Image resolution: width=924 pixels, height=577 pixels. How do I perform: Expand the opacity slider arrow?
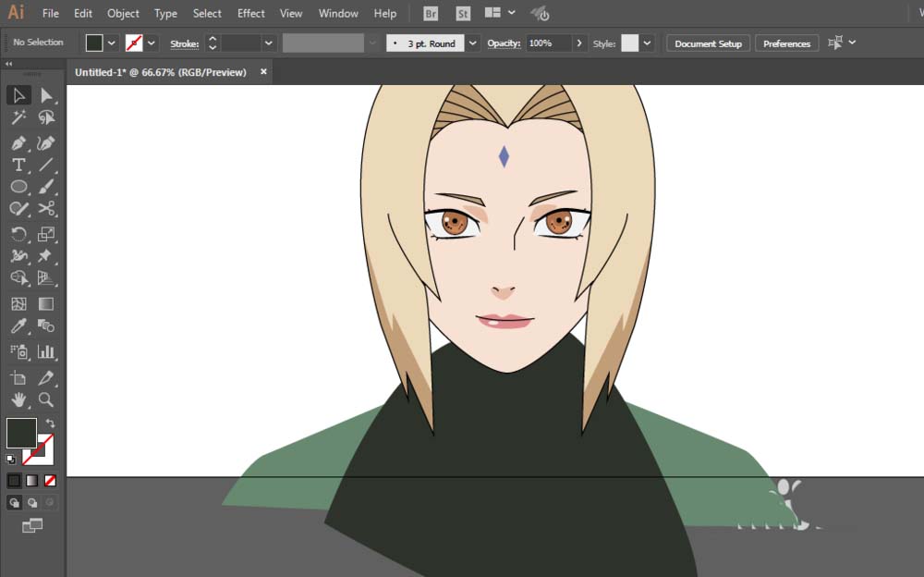579,43
